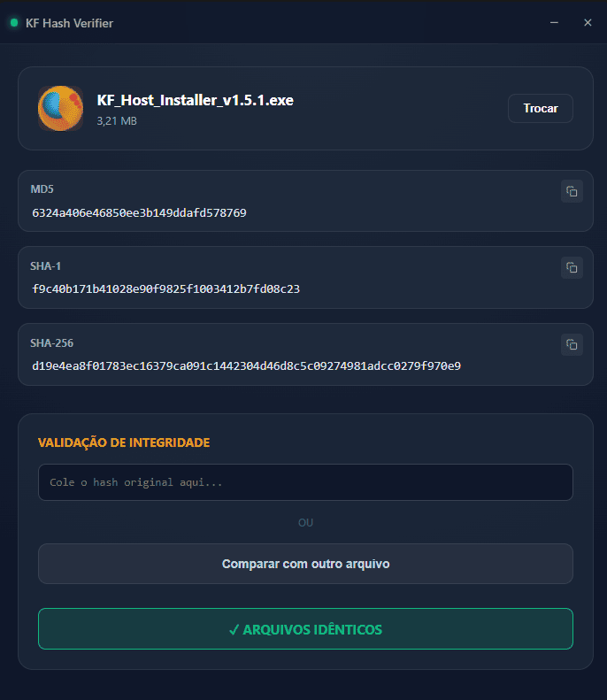The image size is (607, 700).
Task: Click the VALIDAÇÃO DE INTEGRIDADE heading
Action: coord(124,442)
